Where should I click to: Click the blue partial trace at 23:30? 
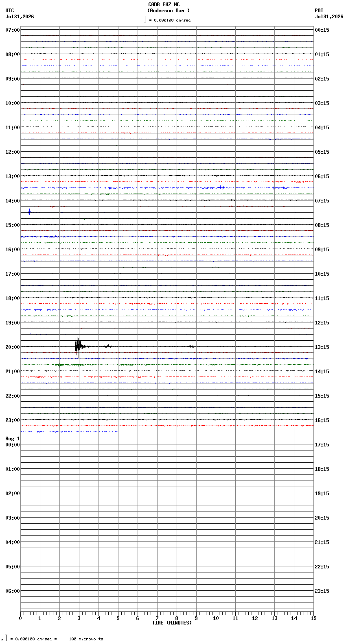click(69, 432)
